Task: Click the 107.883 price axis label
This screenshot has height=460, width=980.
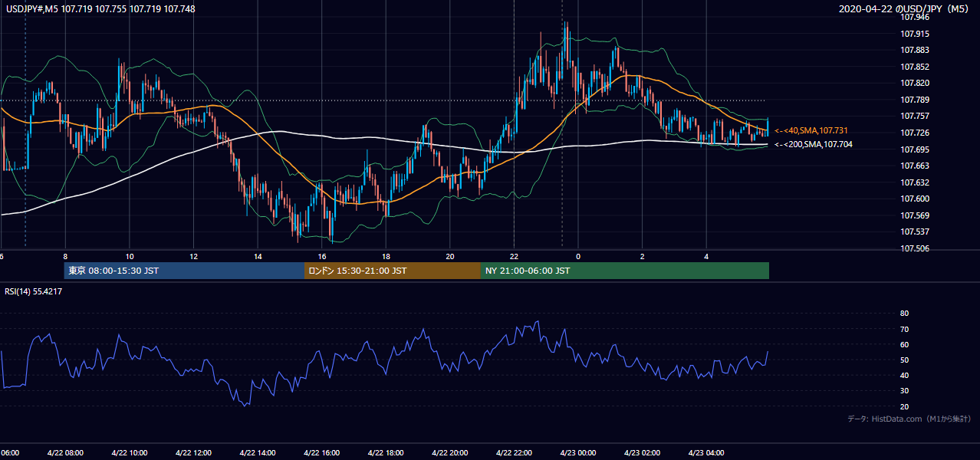Action: [x=914, y=50]
